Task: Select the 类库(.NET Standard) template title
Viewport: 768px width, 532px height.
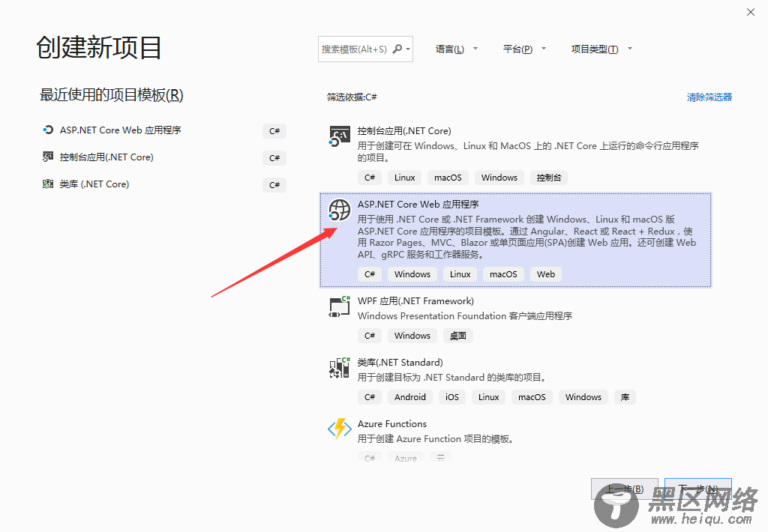Action: click(x=400, y=362)
